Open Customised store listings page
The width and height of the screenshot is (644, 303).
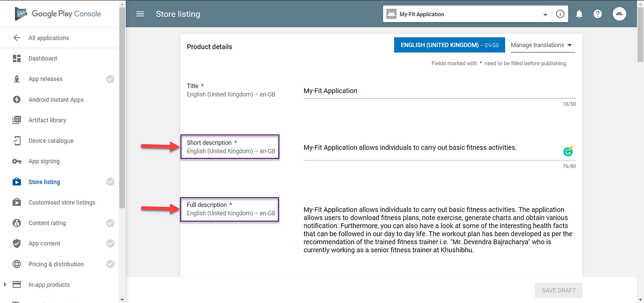[62, 202]
